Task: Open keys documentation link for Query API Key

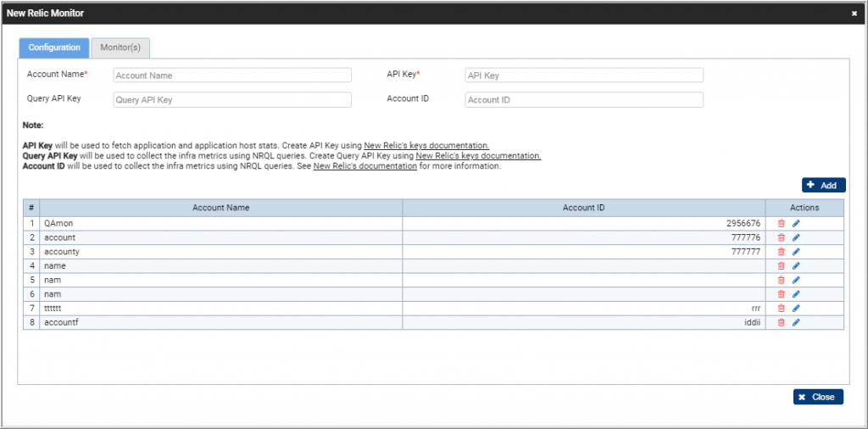Action: [478, 156]
